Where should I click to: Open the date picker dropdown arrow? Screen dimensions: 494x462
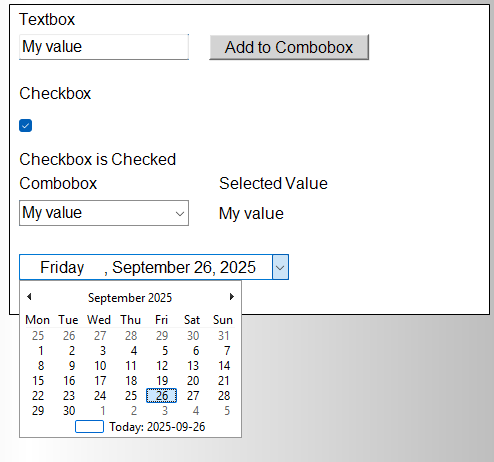tap(280, 267)
